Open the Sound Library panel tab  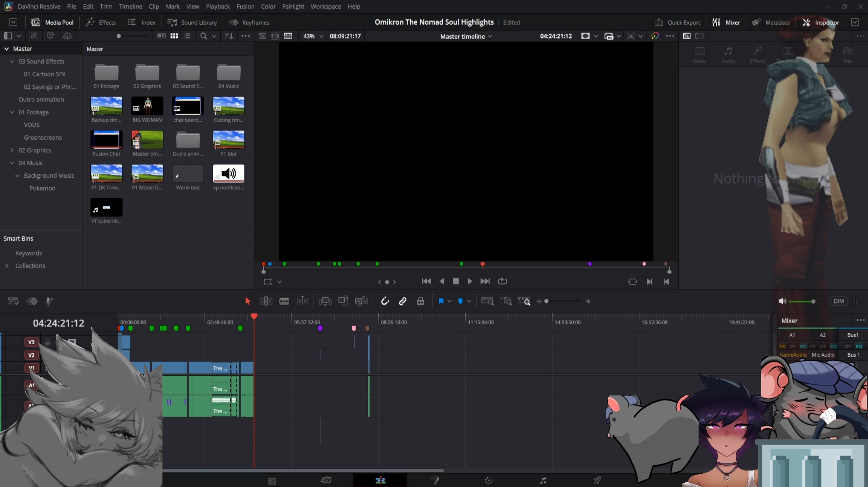[192, 22]
